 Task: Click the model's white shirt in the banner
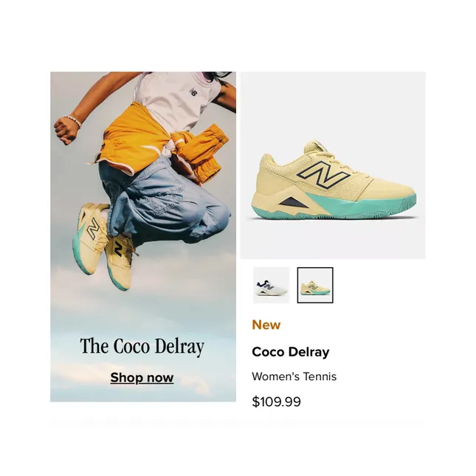178,102
